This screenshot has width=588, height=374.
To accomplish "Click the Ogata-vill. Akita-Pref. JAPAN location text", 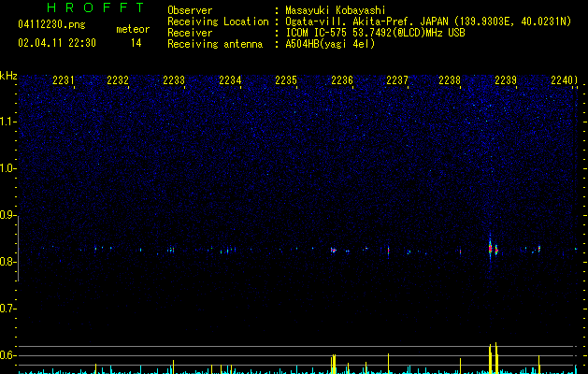I will (368, 22).
